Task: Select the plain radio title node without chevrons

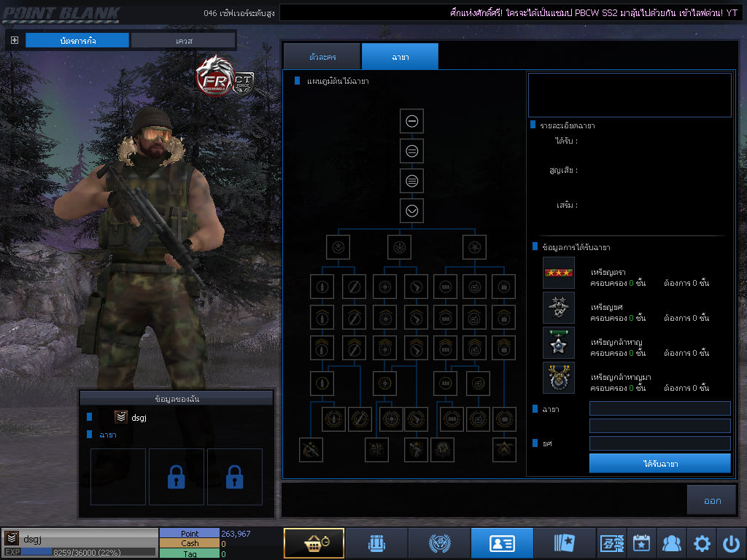Action: click(x=474, y=287)
